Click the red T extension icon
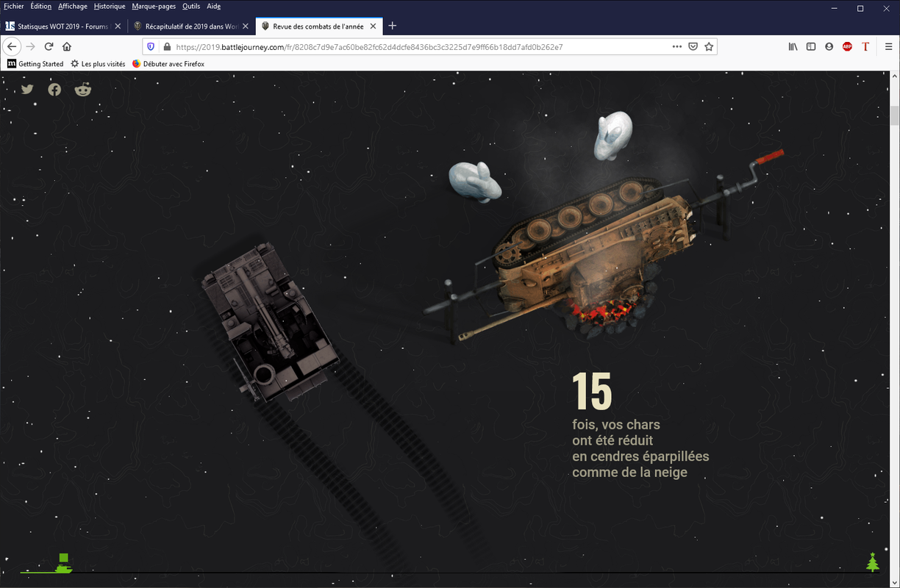This screenshot has height=588, width=900. click(865, 46)
